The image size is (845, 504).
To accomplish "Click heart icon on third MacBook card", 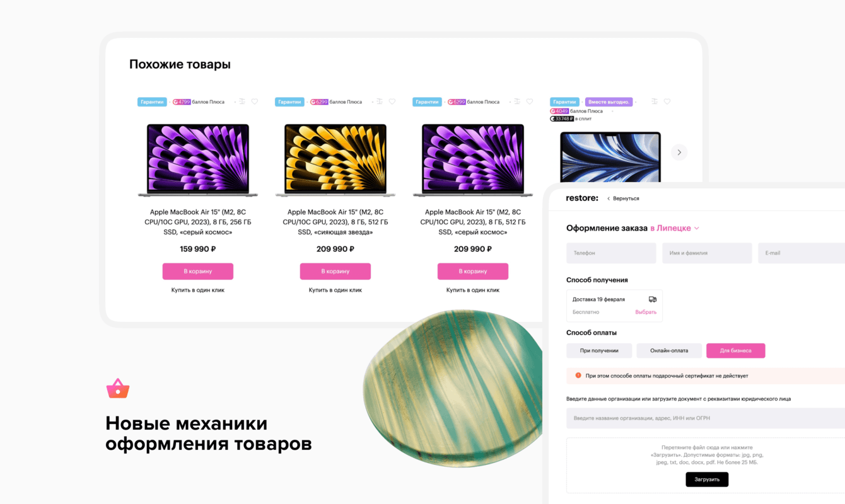I will coord(530,101).
